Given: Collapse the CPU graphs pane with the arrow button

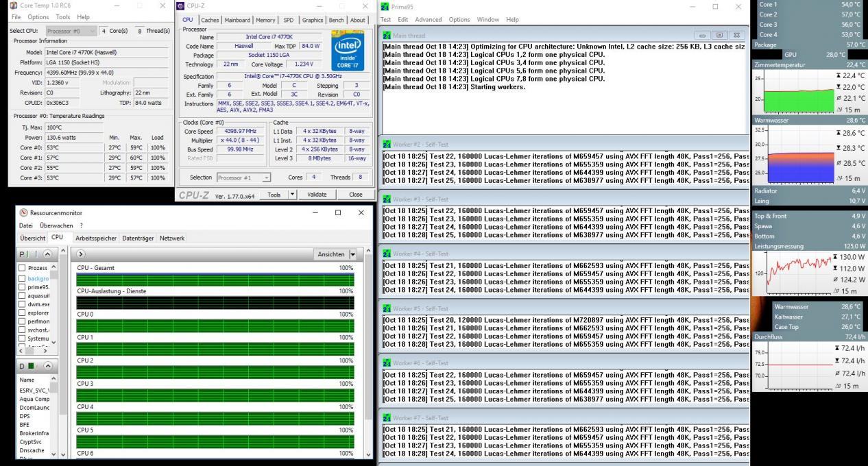Looking at the screenshot, I should pyautogui.click(x=82, y=254).
